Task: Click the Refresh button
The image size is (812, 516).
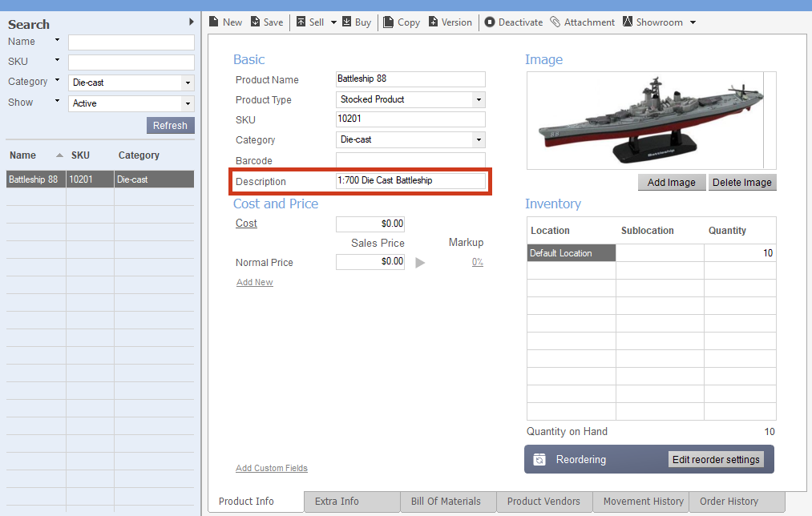Action: click(171, 126)
